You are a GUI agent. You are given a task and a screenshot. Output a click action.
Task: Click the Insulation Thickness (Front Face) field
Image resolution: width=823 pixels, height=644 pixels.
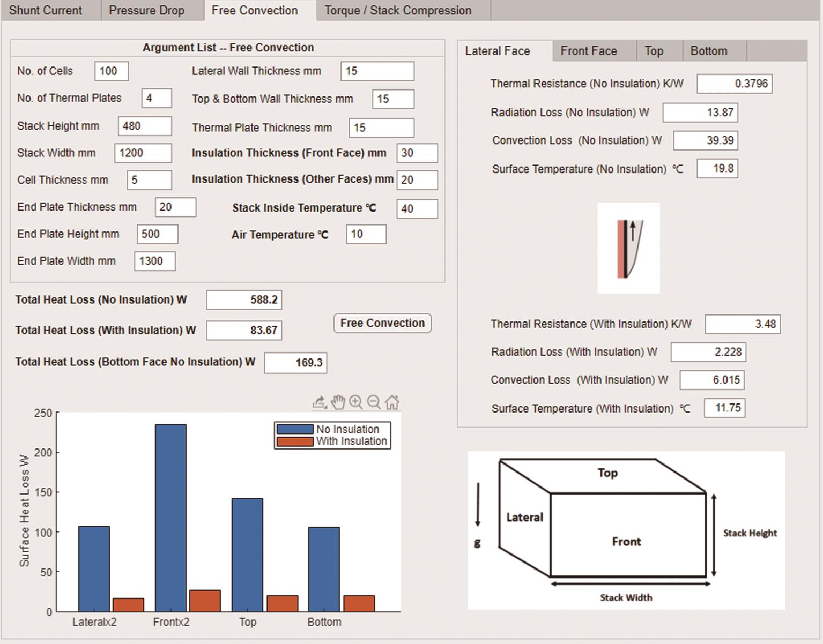pyautogui.click(x=417, y=153)
